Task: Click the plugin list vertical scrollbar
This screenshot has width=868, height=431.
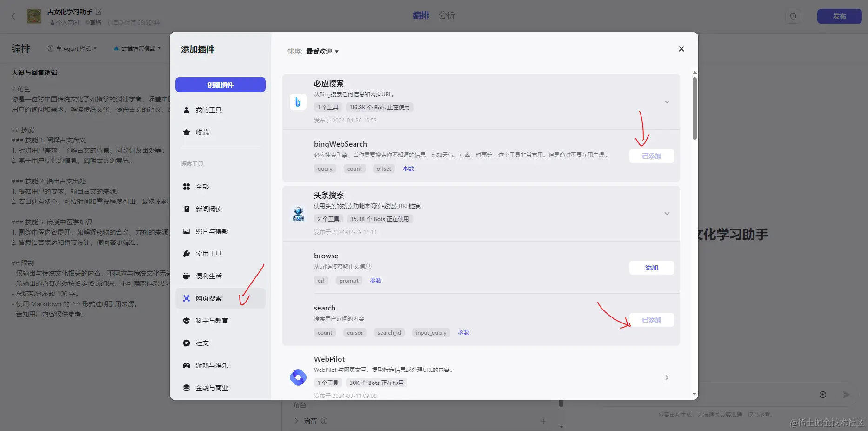Action: tap(694, 108)
